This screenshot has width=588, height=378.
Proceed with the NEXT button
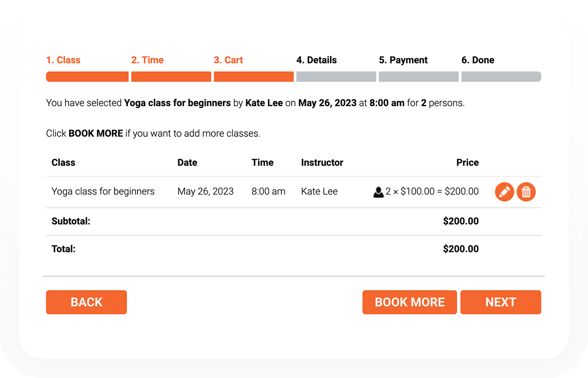click(501, 302)
